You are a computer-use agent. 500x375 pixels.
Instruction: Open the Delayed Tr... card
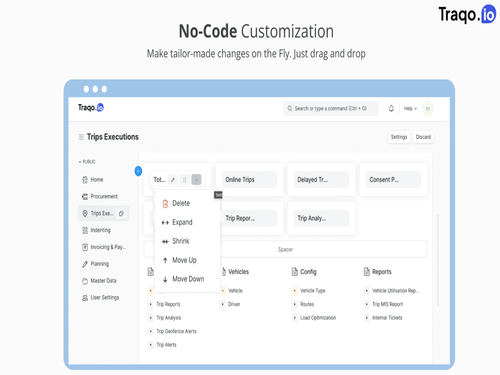click(x=321, y=180)
